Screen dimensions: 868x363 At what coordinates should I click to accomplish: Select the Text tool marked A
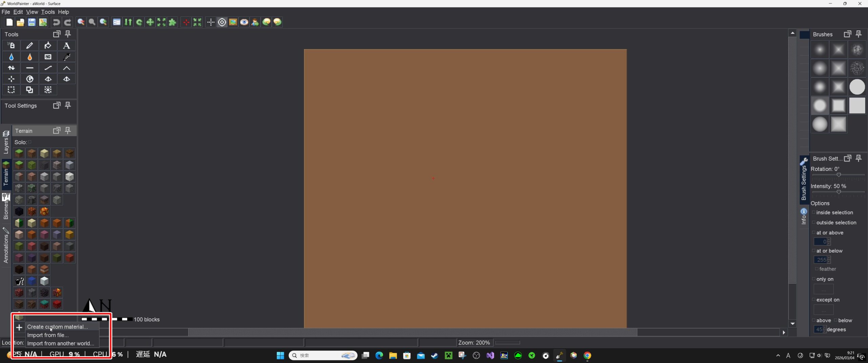(66, 45)
